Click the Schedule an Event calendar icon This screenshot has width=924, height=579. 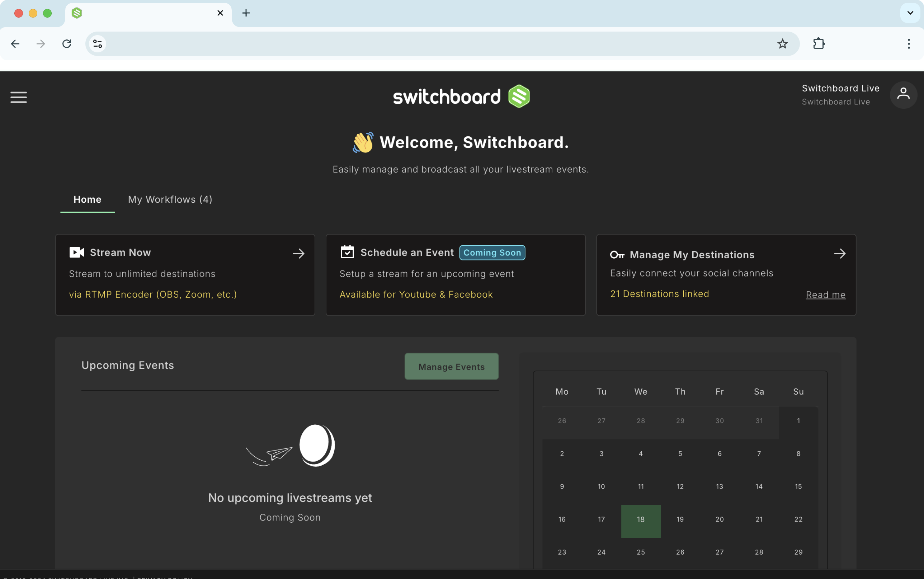pyautogui.click(x=347, y=252)
